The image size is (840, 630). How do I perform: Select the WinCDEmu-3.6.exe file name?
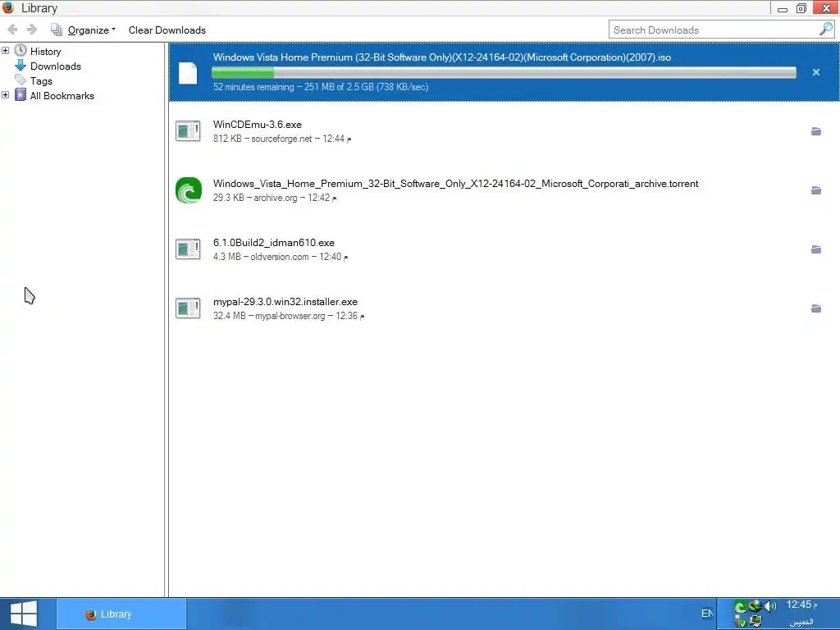click(258, 125)
